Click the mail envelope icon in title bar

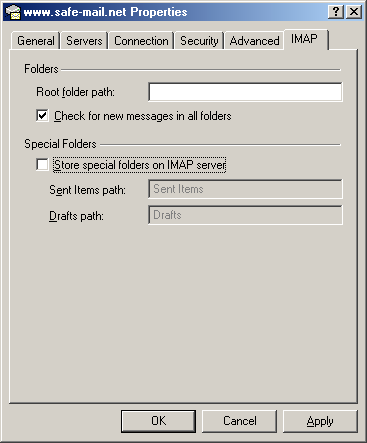pyautogui.click(x=13, y=12)
